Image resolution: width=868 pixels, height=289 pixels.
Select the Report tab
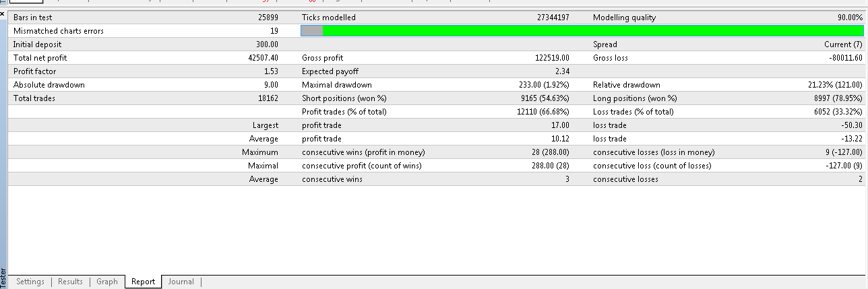tap(143, 282)
